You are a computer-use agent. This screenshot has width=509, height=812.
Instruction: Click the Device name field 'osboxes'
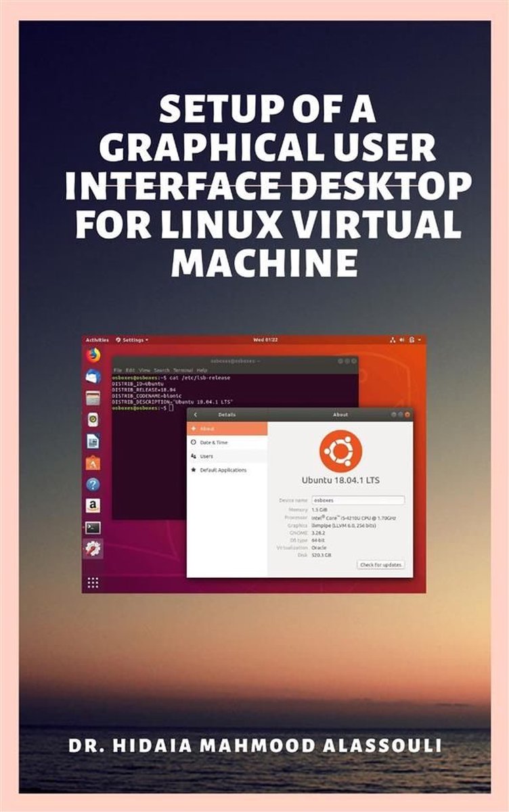(x=357, y=500)
